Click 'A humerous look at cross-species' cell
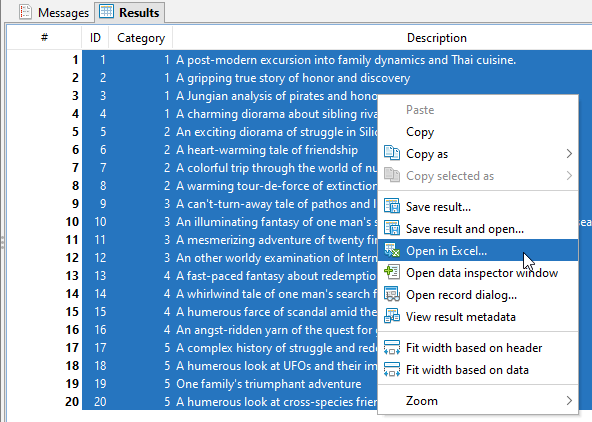The image size is (592, 422). 276,401
